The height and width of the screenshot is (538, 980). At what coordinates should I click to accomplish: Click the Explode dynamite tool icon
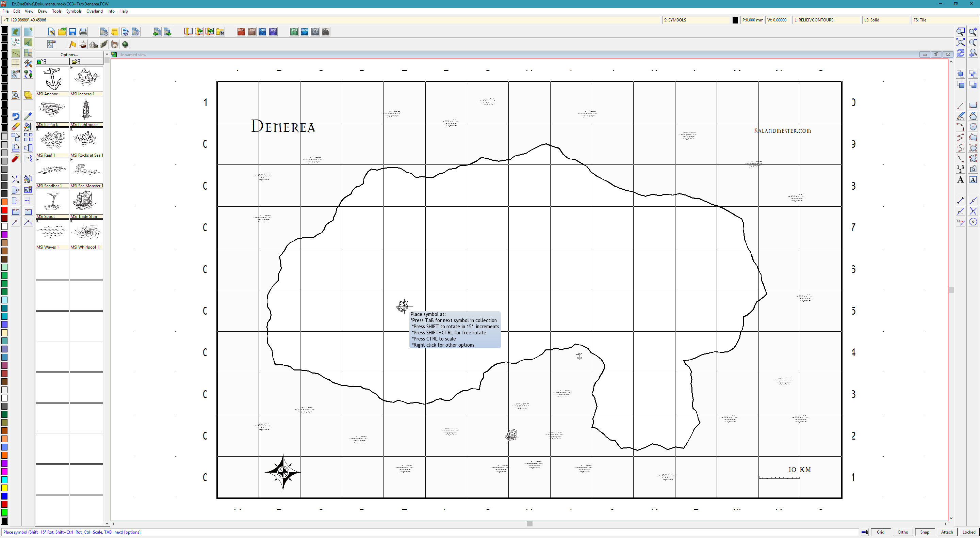16,159
